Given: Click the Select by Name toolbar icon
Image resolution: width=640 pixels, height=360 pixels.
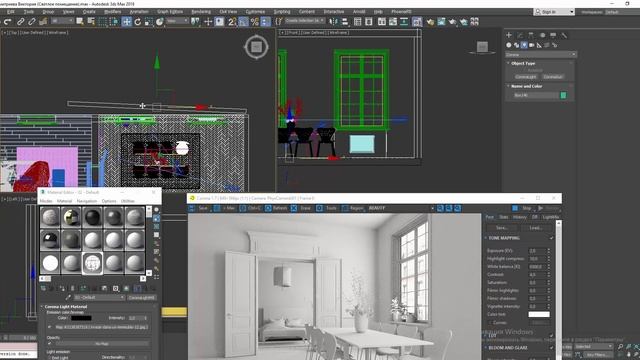Looking at the screenshot, I should click(91, 22).
